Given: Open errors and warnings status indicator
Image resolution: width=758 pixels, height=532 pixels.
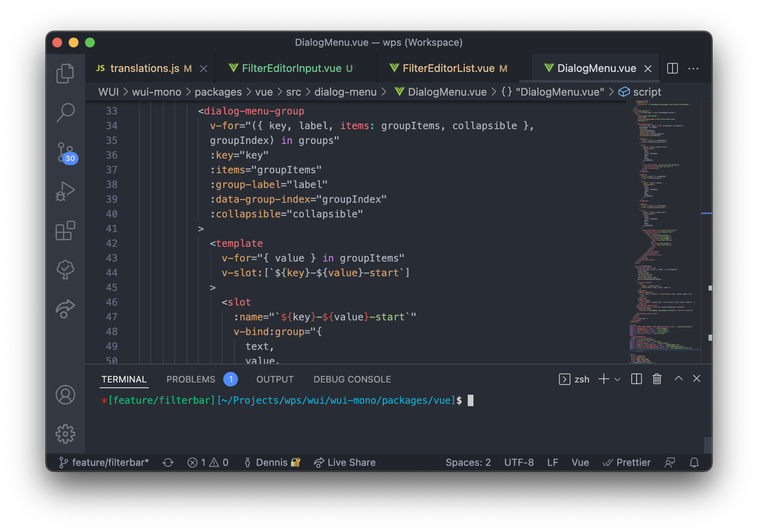Looking at the screenshot, I should coord(208,462).
